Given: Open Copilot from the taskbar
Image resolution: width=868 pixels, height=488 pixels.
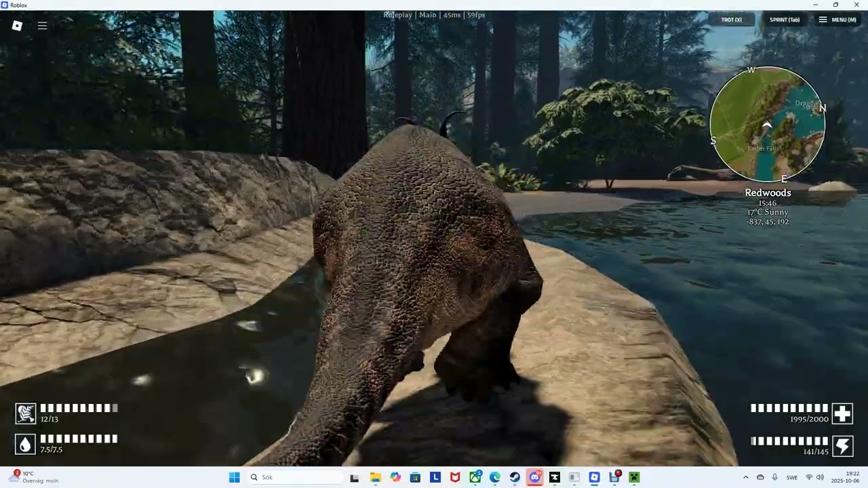Looking at the screenshot, I should click(x=395, y=477).
